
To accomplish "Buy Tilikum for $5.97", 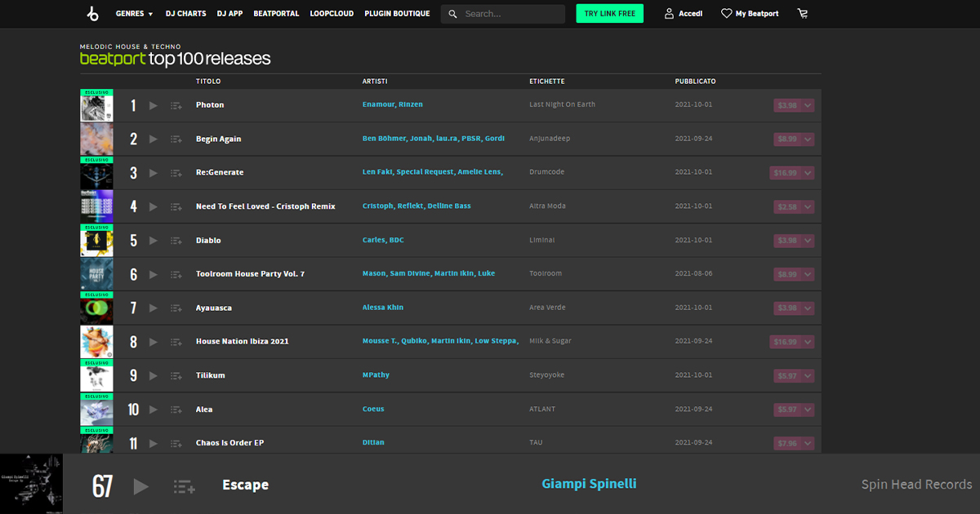I will (x=787, y=376).
